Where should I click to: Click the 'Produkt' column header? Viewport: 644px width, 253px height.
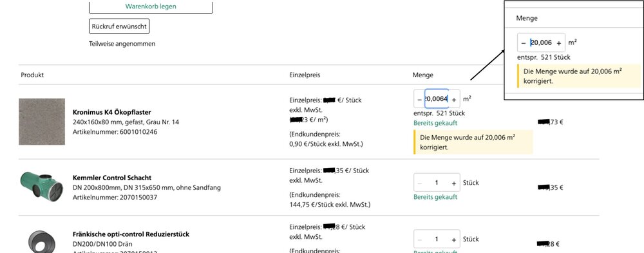(x=32, y=75)
